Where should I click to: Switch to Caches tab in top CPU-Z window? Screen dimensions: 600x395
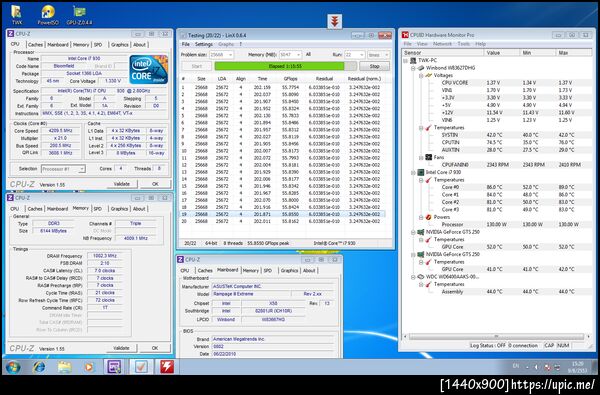[35, 45]
